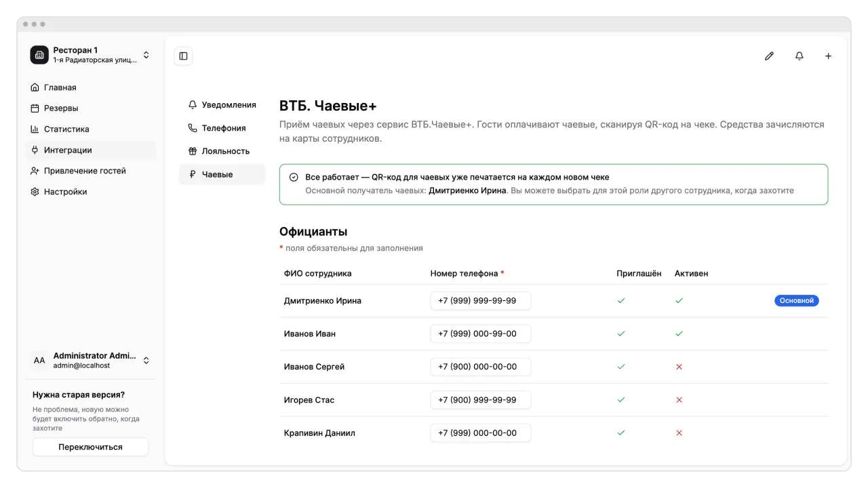Click the bell icon beside Уведомления
Image resolution: width=868 pixels, height=488 pixels.
pyautogui.click(x=193, y=105)
